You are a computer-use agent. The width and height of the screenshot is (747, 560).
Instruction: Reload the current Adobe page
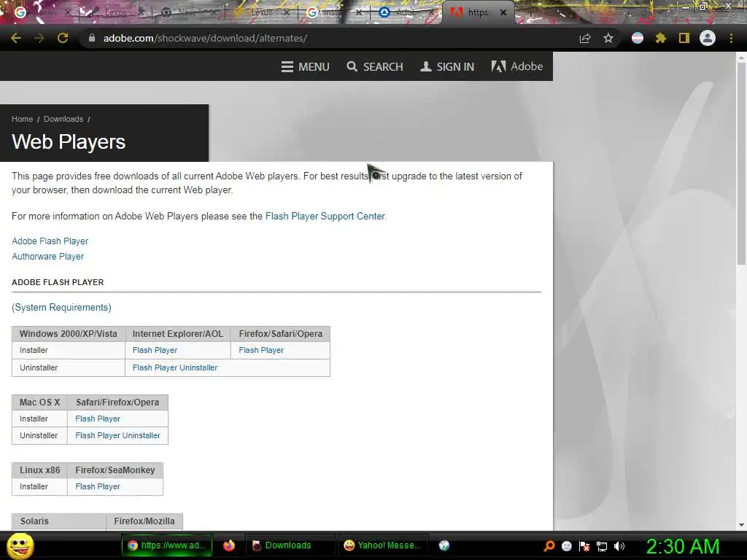[63, 38]
